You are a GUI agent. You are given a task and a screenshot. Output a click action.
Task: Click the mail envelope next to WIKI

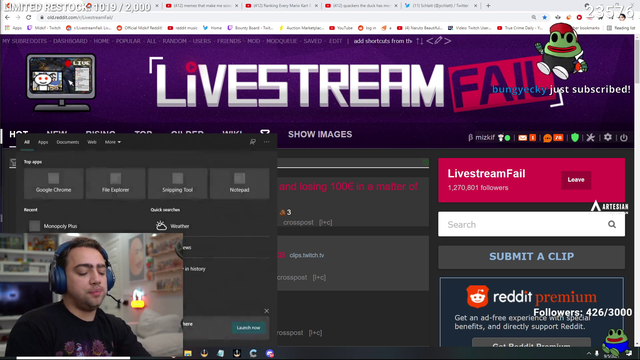pyautogui.click(x=265, y=133)
